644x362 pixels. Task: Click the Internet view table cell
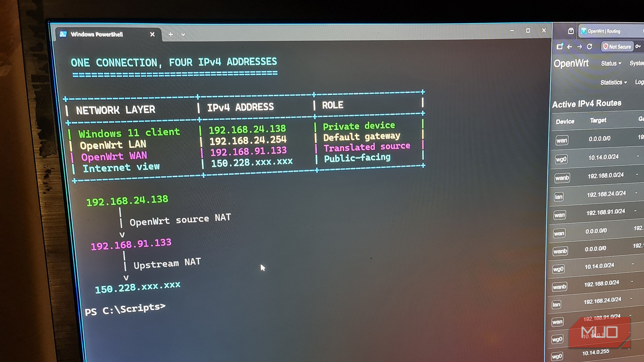click(x=121, y=167)
